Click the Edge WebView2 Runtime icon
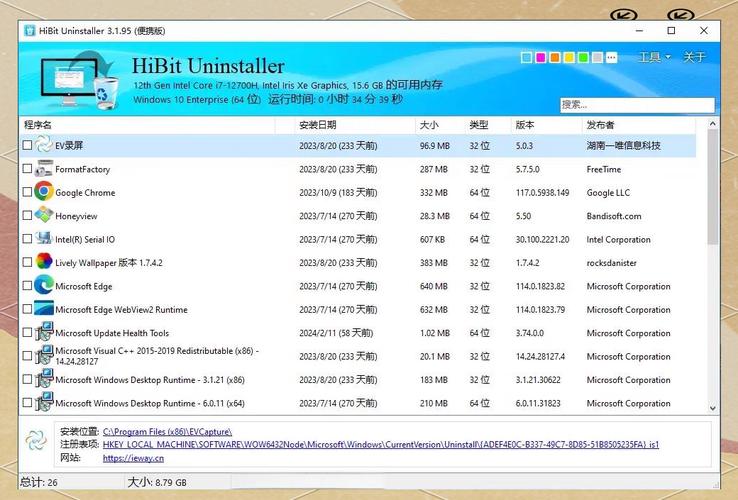 click(44, 308)
